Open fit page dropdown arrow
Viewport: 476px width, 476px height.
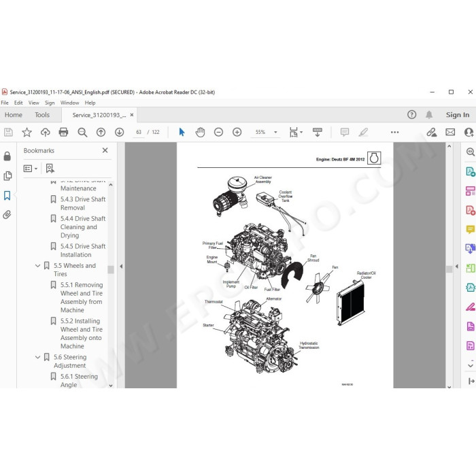301,132
